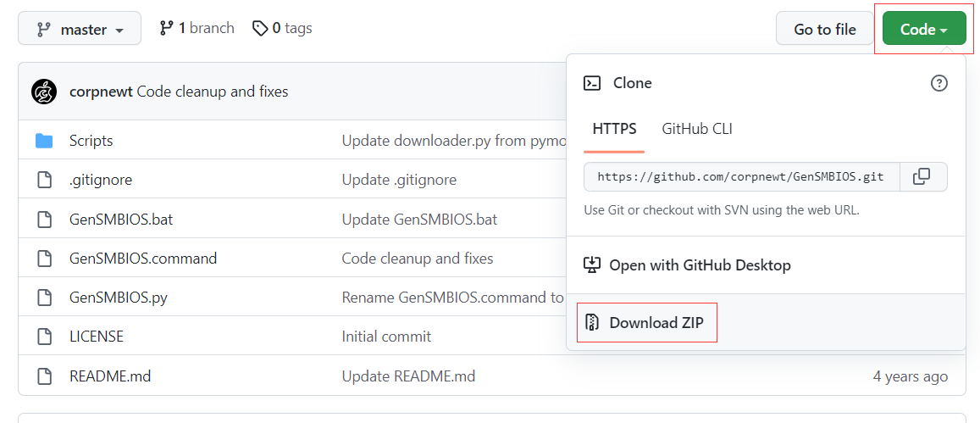Viewport: 980px width, 423px height.
Task: Click the branch count icon
Action: pos(166,29)
